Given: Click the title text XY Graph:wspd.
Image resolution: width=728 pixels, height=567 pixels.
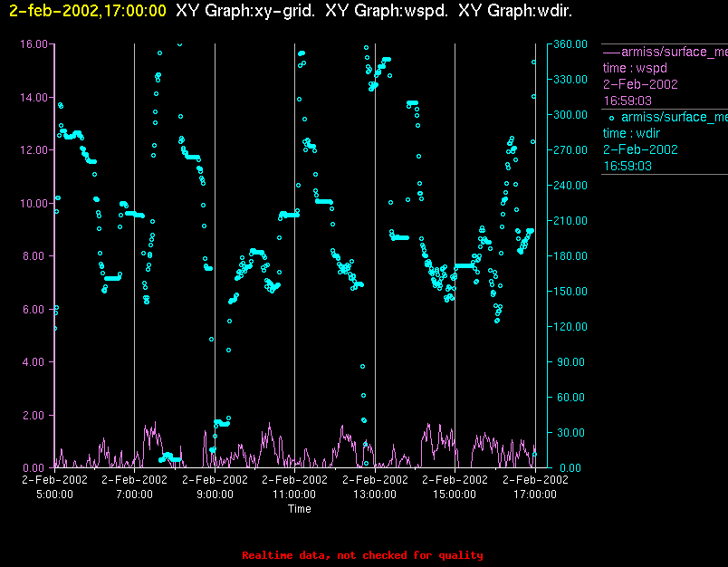Looking at the screenshot, I should 387,11.
